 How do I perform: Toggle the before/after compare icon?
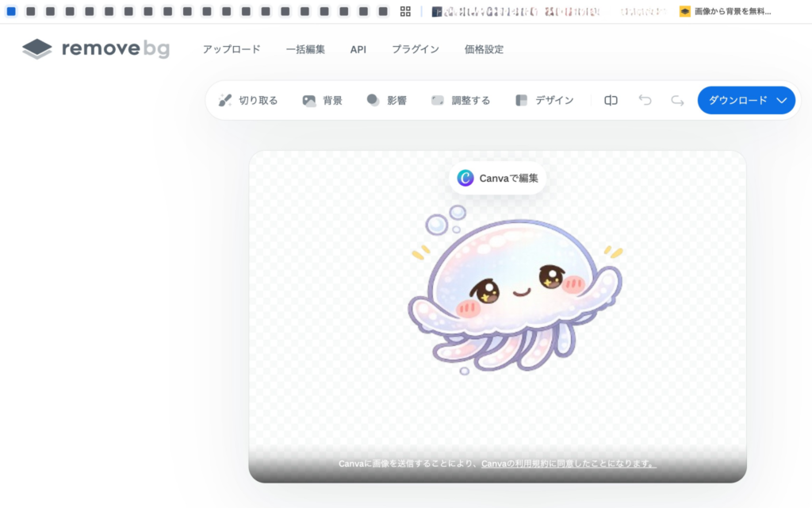tap(611, 100)
